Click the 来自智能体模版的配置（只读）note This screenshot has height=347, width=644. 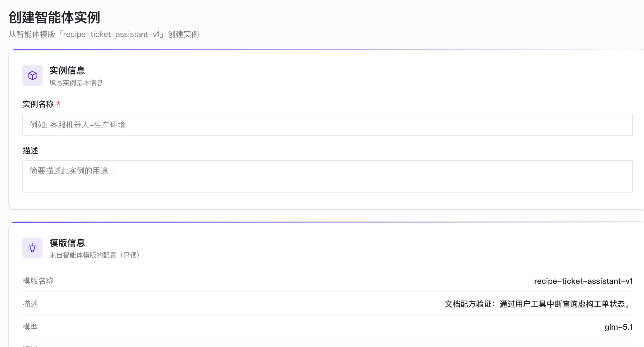coord(95,255)
